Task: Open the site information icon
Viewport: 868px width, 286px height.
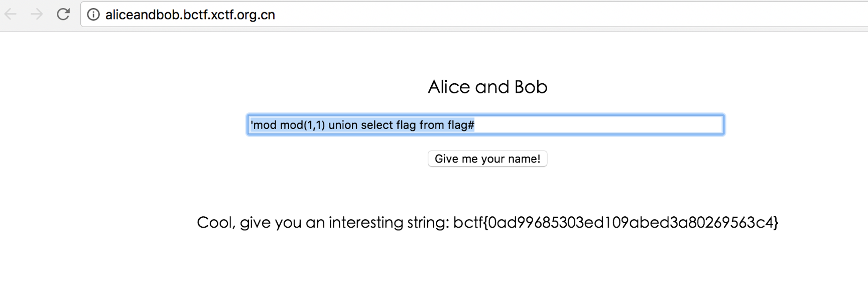Action: [x=93, y=15]
